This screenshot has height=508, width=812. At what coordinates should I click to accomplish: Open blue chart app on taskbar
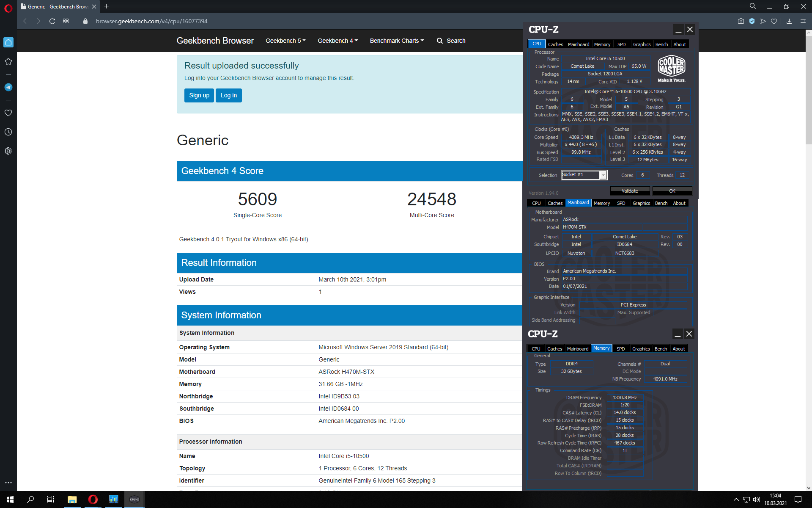(x=114, y=500)
